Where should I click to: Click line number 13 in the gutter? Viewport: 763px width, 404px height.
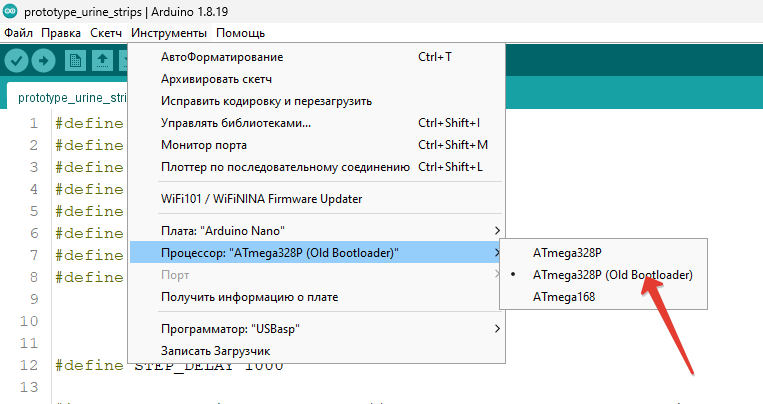tap(29, 387)
